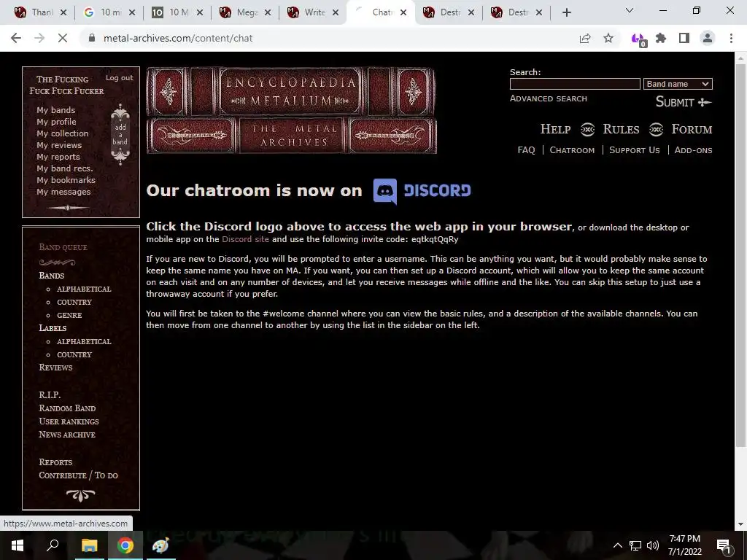
Task: Open the Reviews sidebar link
Action: pyautogui.click(x=55, y=367)
